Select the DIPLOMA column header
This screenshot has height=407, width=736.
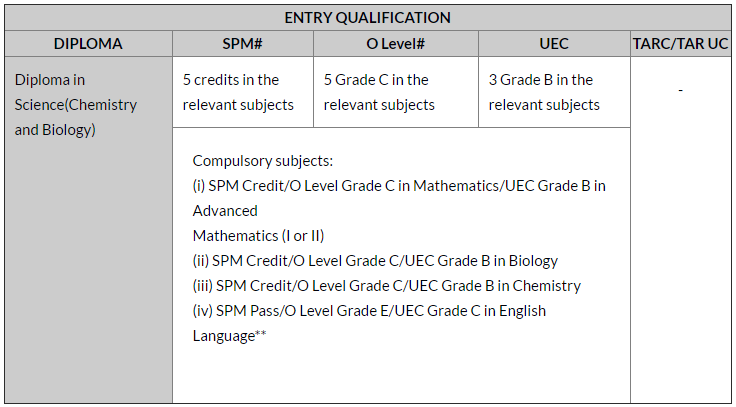[x=88, y=44]
